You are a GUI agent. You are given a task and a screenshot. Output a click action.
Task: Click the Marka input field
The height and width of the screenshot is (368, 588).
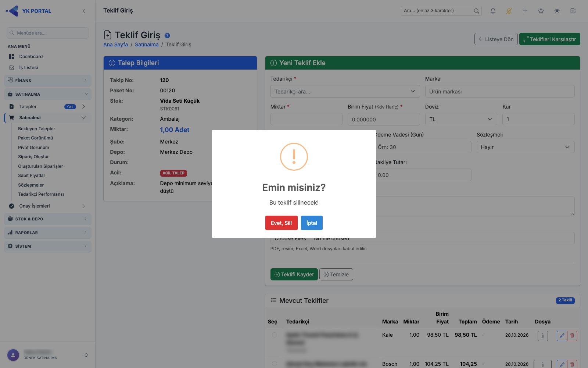(x=500, y=91)
